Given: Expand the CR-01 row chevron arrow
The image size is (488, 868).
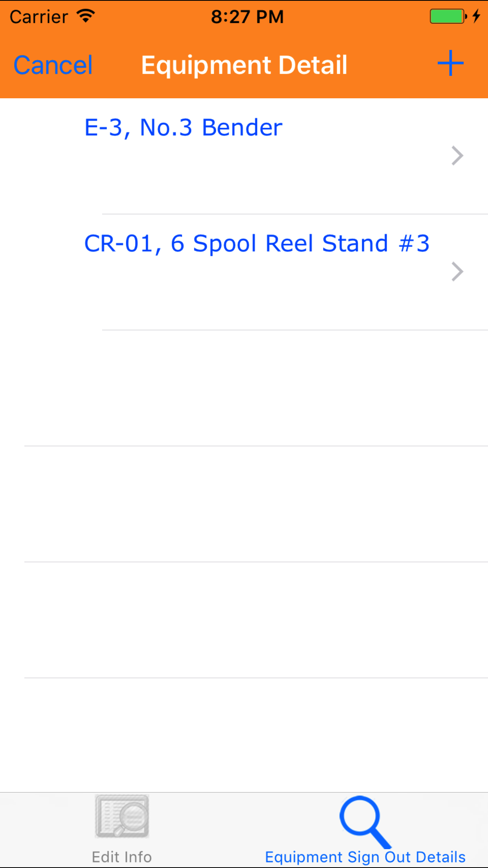Looking at the screenshot, I should click(x=457, y=272).
